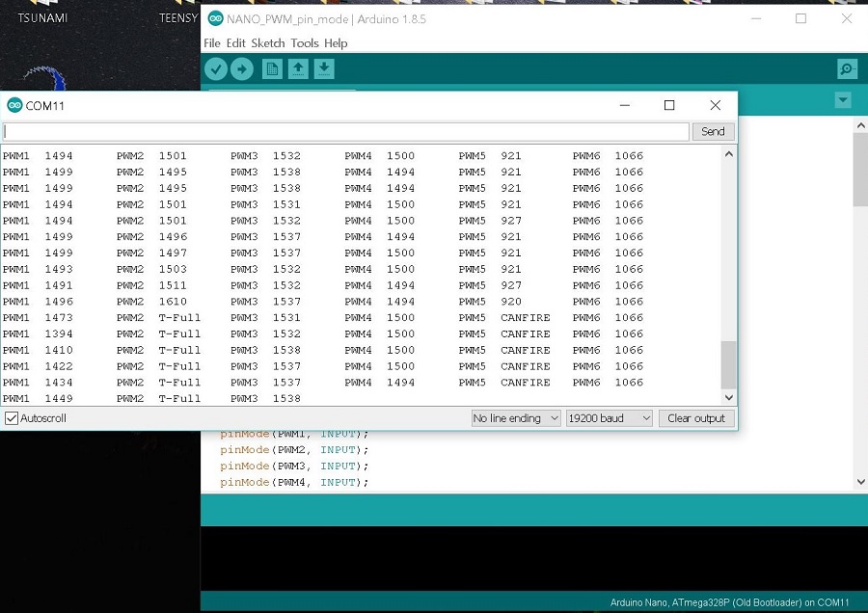Click the TSUNAMI desktop shortcut

(42, 17)
